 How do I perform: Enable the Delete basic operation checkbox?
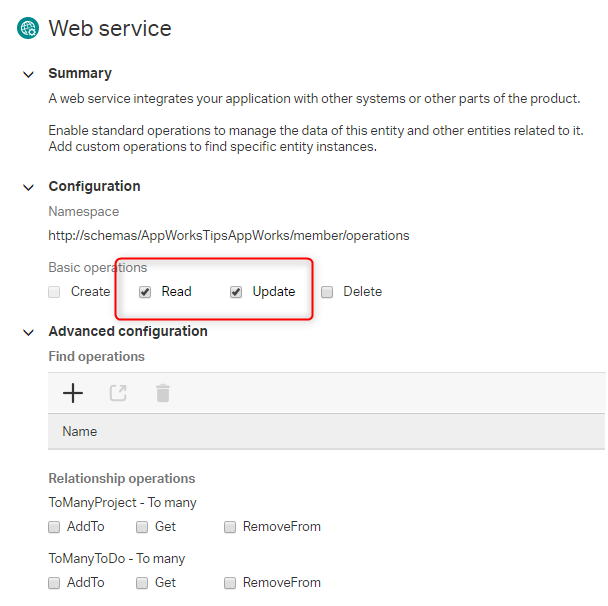[327, 292]
